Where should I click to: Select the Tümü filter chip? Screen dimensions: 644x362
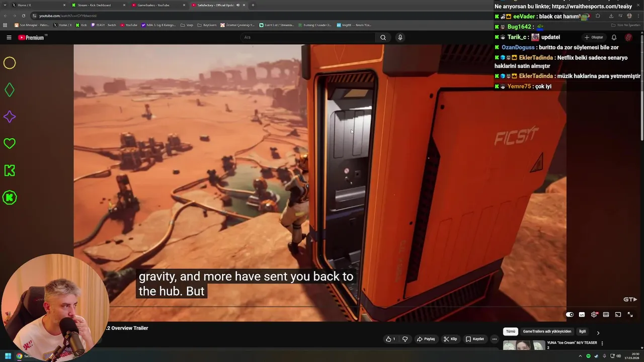click(510, 332)
